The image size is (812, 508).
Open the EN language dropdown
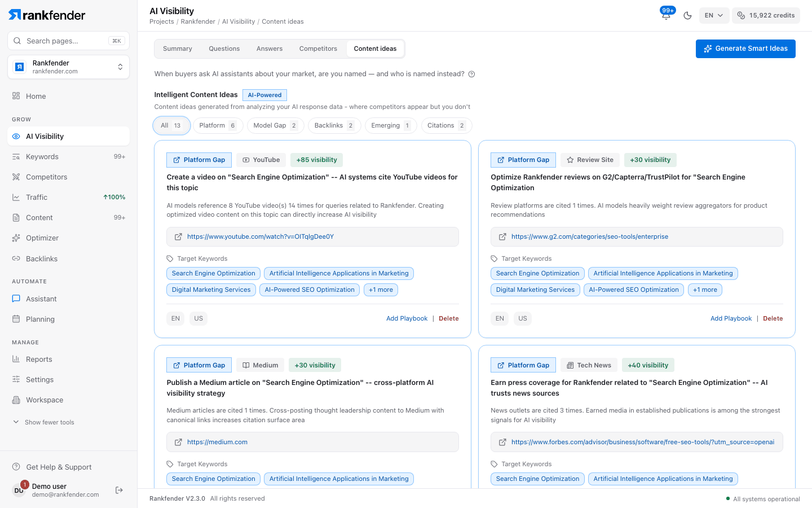pyautogui.click(x=714, y=15)
